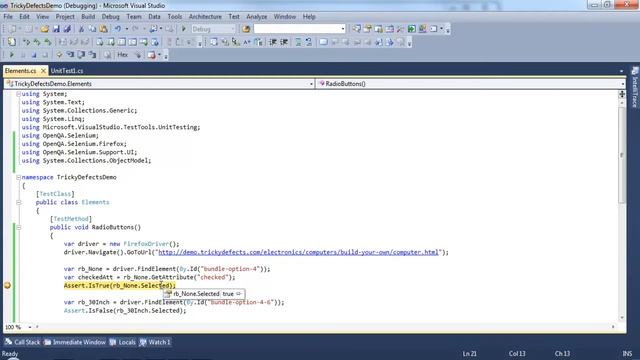Open the Analyze menu
This screenshot has height=360, width=640.
click(256, 17)
